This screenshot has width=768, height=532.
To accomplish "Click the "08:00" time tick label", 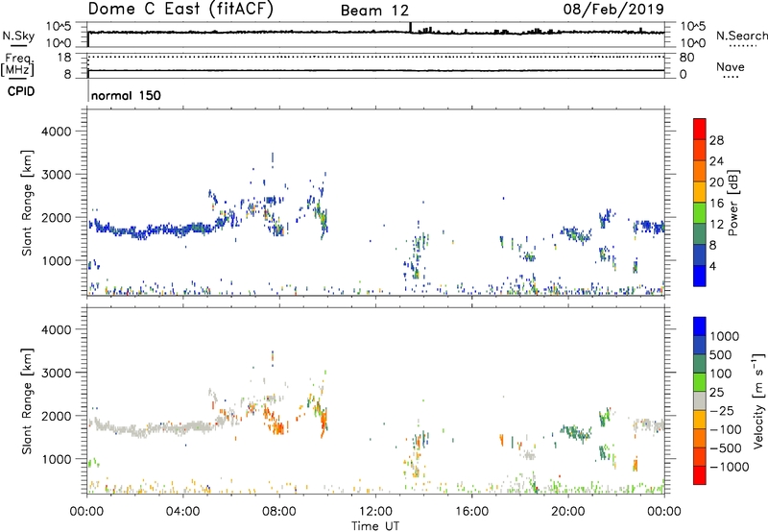I will click(279, 512).
